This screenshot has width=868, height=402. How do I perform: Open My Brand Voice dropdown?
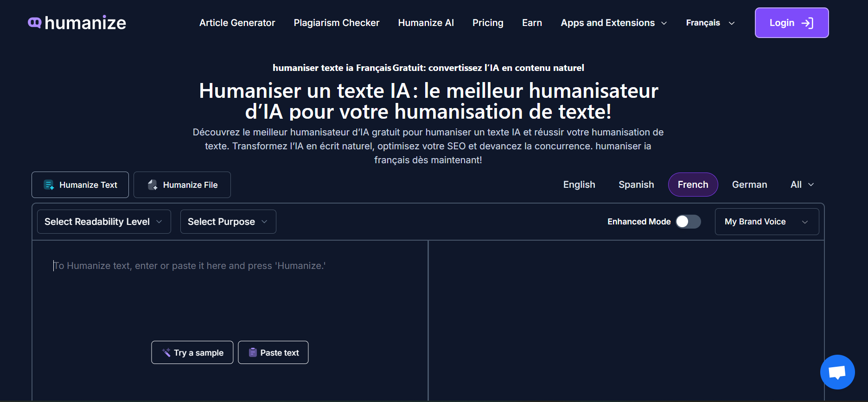(767, 222)
